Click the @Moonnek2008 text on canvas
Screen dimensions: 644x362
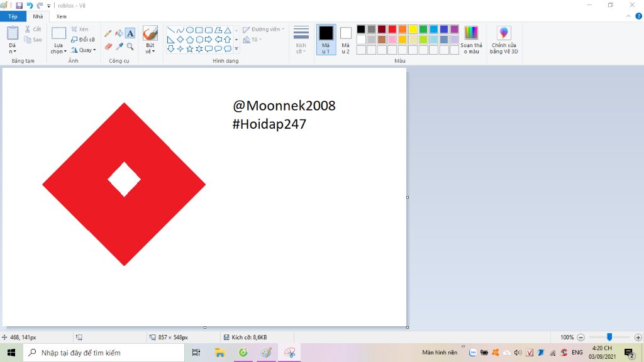click(284, 106)
